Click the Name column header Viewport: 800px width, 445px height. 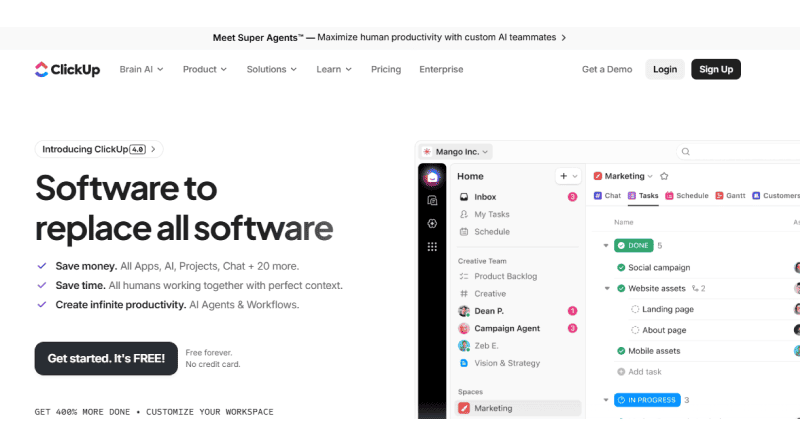pos(623,222)
